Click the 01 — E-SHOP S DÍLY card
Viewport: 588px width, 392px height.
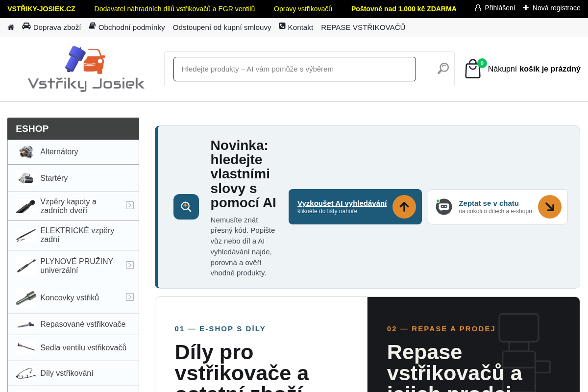tap(261, 344)
